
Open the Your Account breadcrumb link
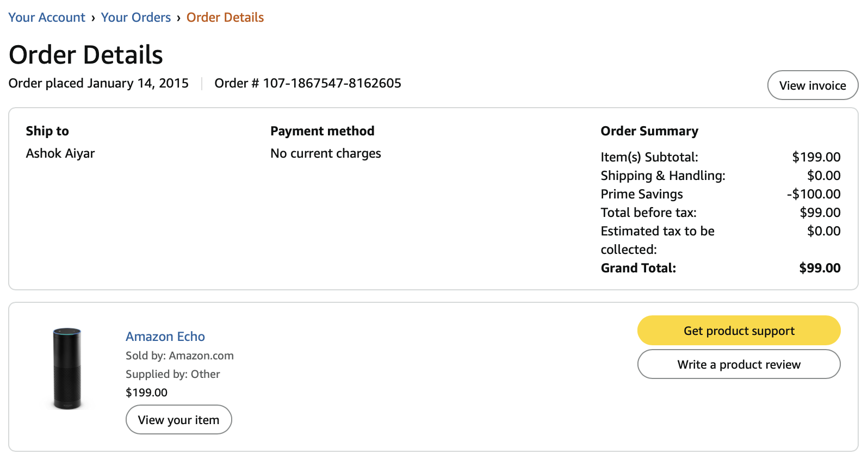(x=47, y=17)
